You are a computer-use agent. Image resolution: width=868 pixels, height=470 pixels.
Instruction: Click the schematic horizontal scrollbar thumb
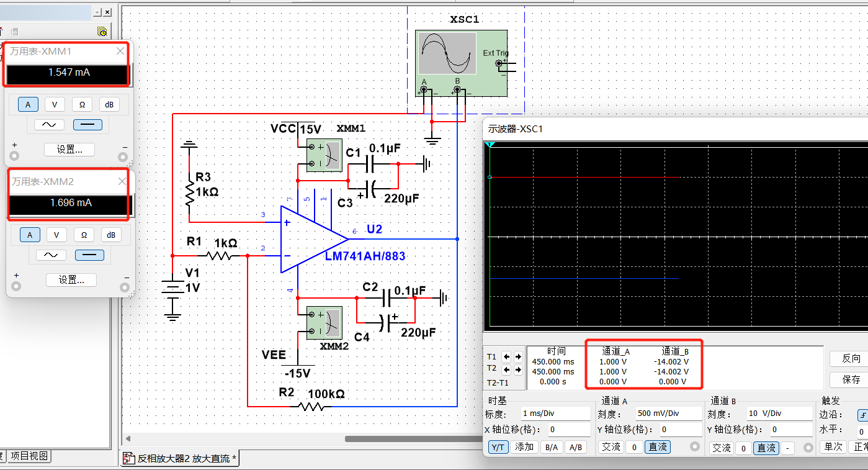click(x=413, y=439)
